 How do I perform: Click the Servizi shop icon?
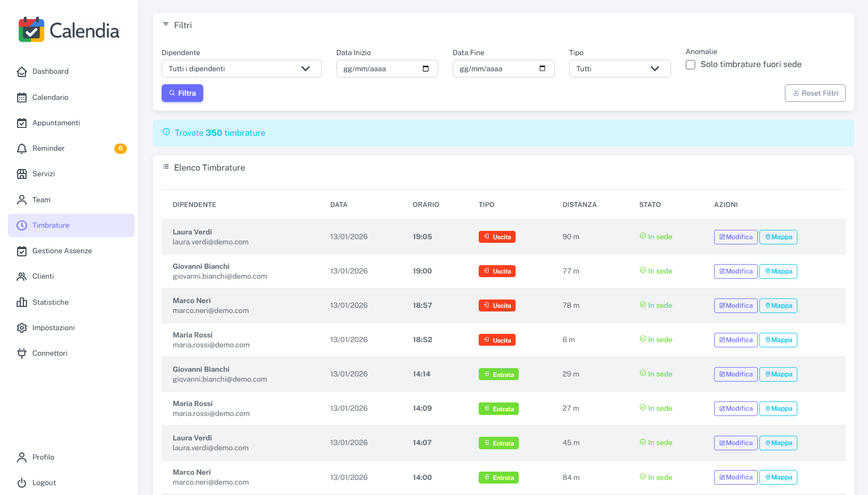pyautogui.click(x=22, y=174)
